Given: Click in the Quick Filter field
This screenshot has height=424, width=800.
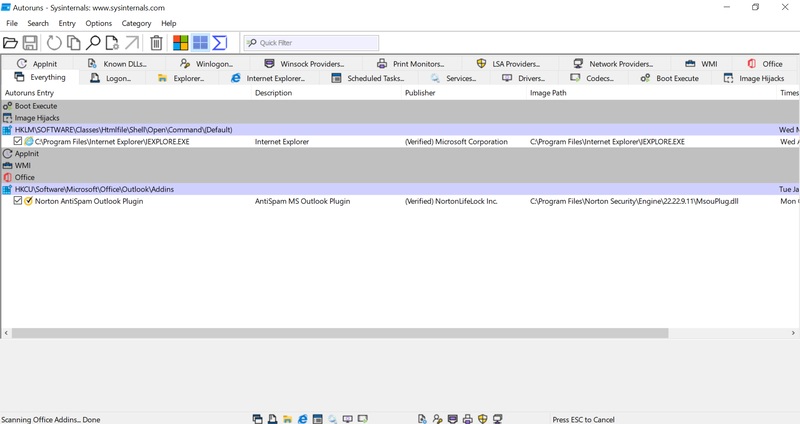Looking at the screenshot, I should point(315,43).
